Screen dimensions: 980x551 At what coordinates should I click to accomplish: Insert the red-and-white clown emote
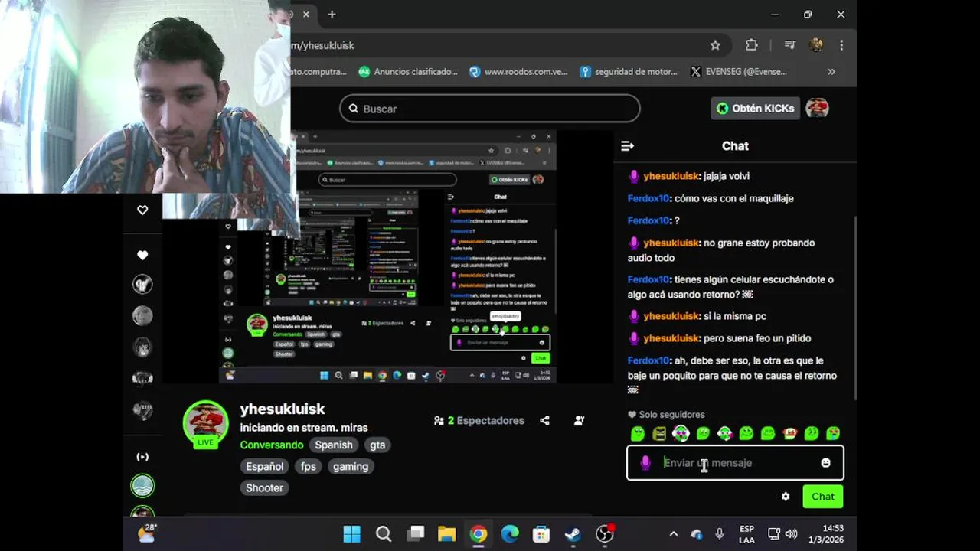(789, 434)
